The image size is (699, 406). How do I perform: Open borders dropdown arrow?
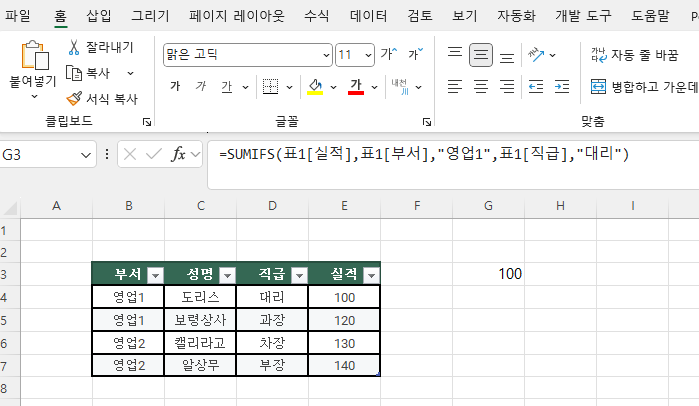(289, 87)
